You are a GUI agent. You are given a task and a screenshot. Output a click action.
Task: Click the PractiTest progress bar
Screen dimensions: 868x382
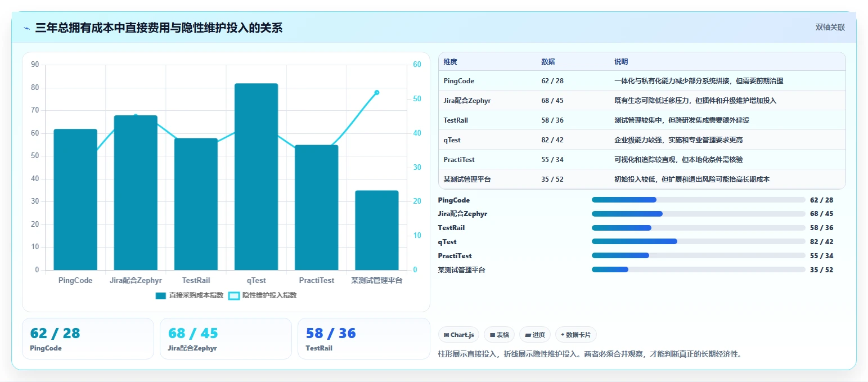tap(698, 255)
